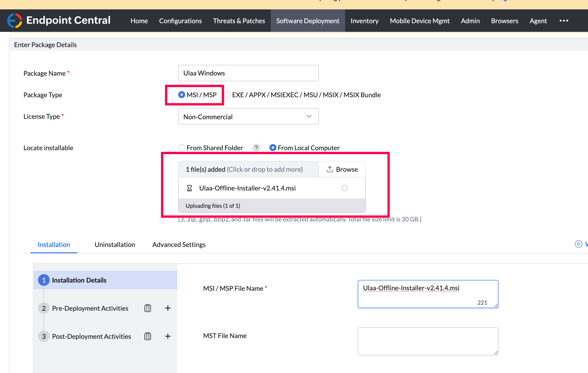Click the hourglass icon next to the uploaded file
588x373 pixels.
point(189,188)
